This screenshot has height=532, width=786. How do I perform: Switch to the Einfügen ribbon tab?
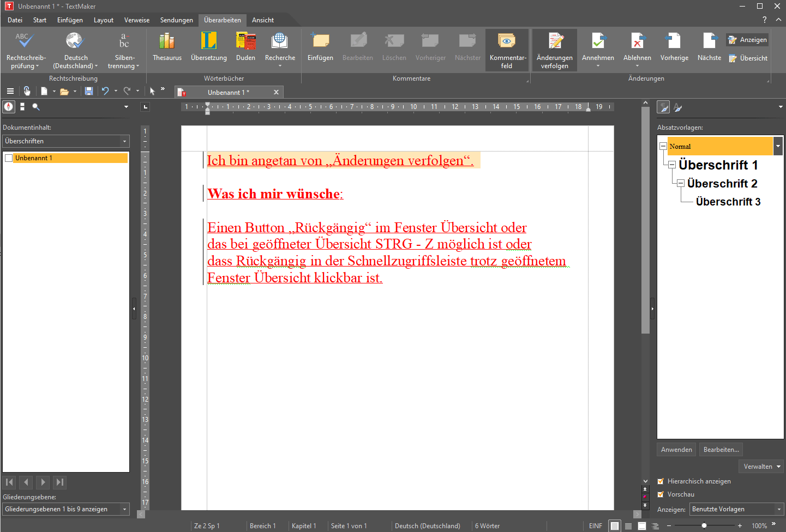(70, 20)
